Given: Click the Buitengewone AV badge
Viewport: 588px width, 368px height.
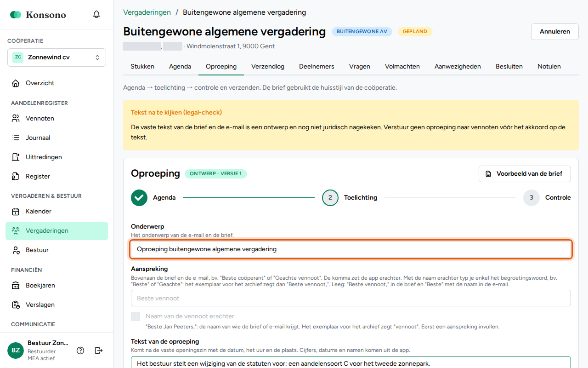Looking at the screenshot, I should 362,32.
